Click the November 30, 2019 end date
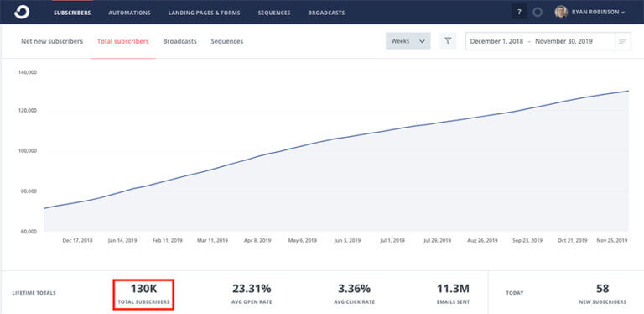The width and height of the screenshot is (644, 314). click(563, 41)
